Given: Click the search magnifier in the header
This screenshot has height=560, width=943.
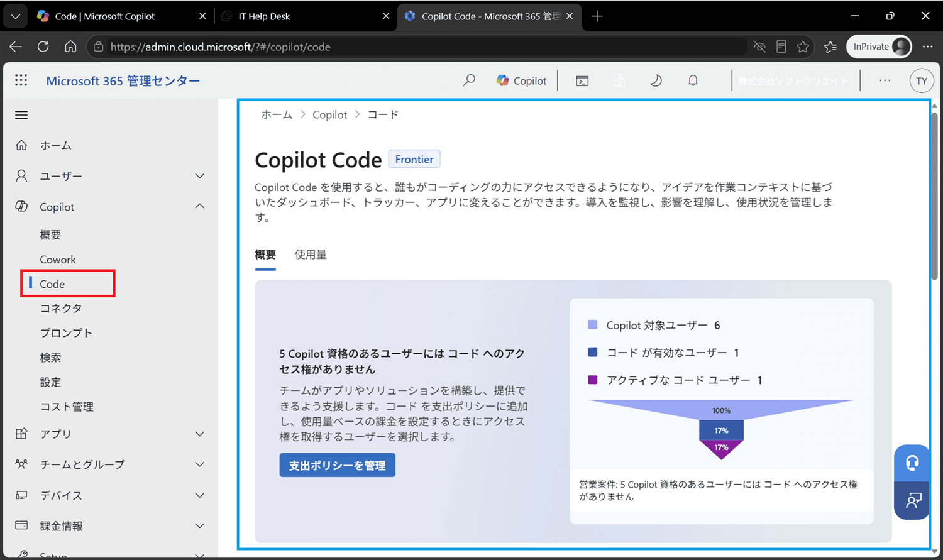Looking at the screenshot, I should pos(469,80).
